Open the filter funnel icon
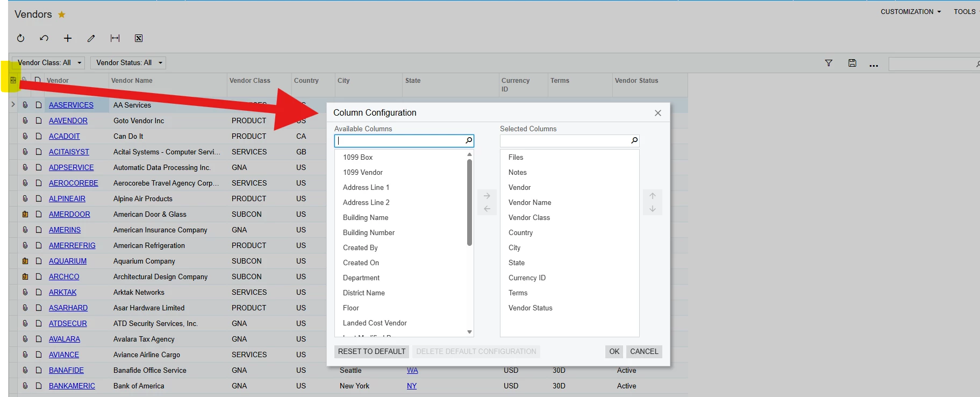 tap(828, 63)
